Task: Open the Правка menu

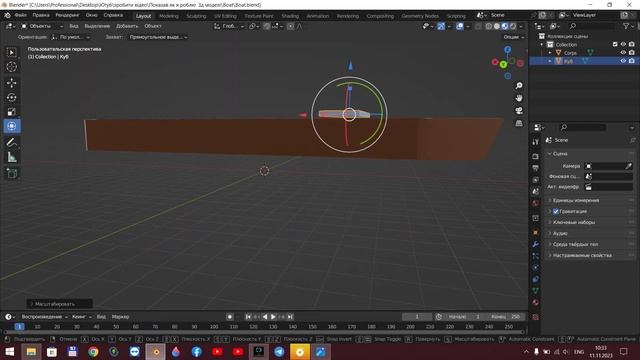Action: 41,15
